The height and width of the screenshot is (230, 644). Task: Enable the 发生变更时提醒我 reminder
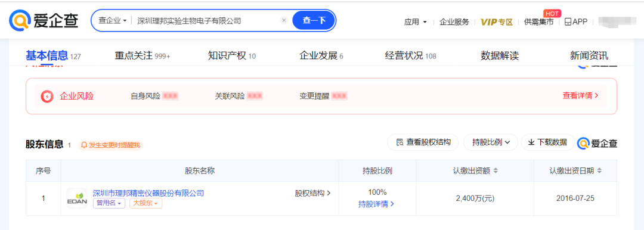pyautogui.click(x=110, y=145)
